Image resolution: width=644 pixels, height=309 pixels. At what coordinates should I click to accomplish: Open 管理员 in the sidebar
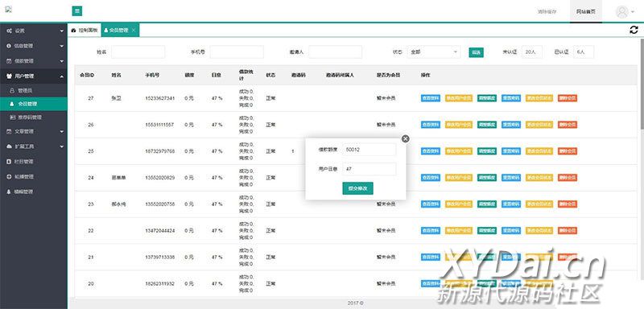(x=34, y=90)
